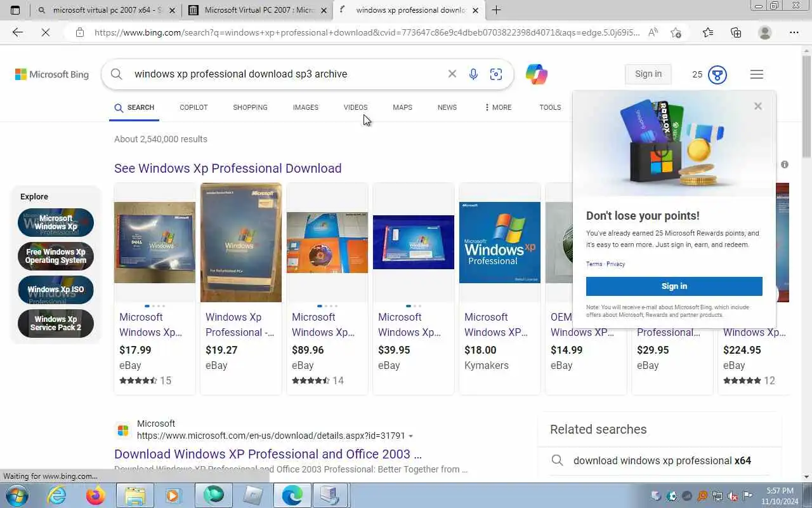Open Download Windows XP Professional and Office 2003 result
This screenshot has width=812, height=508.
tap(268, 454)
